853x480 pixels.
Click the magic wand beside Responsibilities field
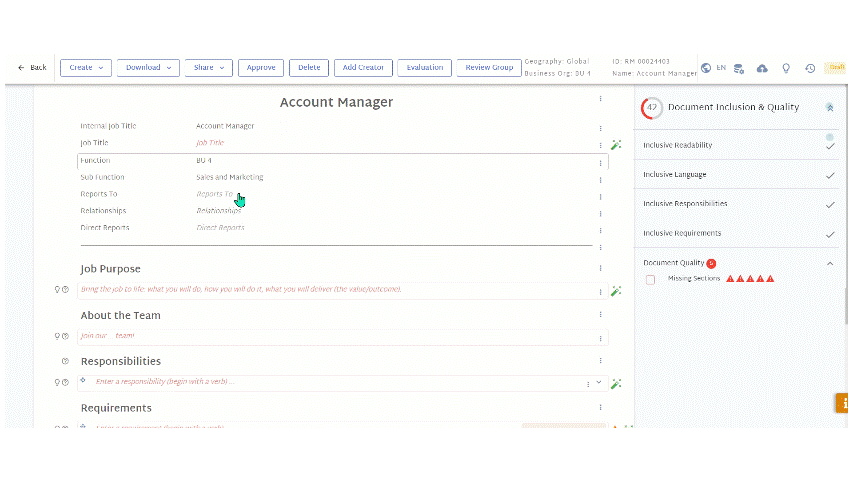coord(616,384)
